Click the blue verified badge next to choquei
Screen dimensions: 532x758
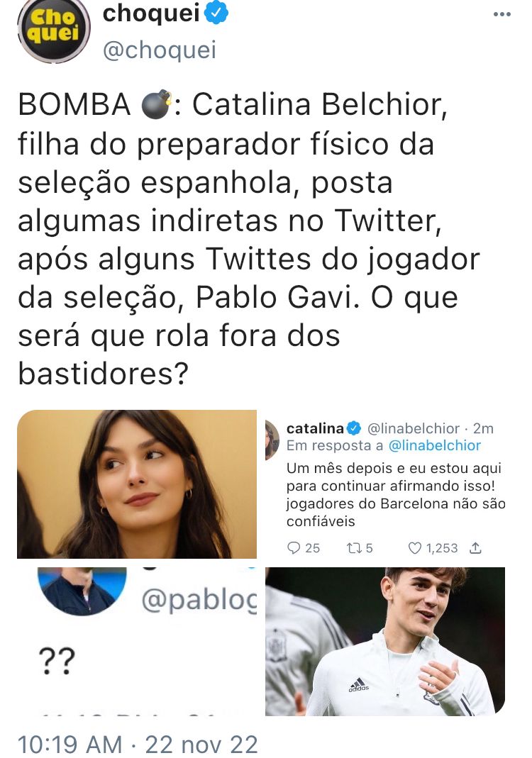216,13
